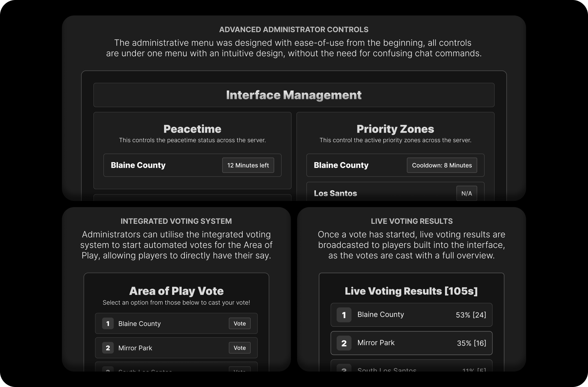Image resolution: width=588 pixels, height=387 pixels.
Task: Vote for Blaine County
Action: (x=240, y=324)
